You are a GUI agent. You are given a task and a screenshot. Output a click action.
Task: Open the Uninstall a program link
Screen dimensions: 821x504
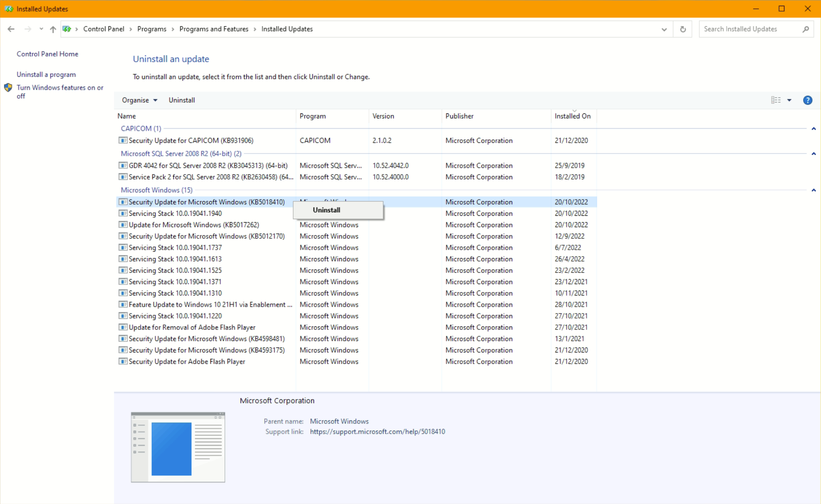pos(46,74)
